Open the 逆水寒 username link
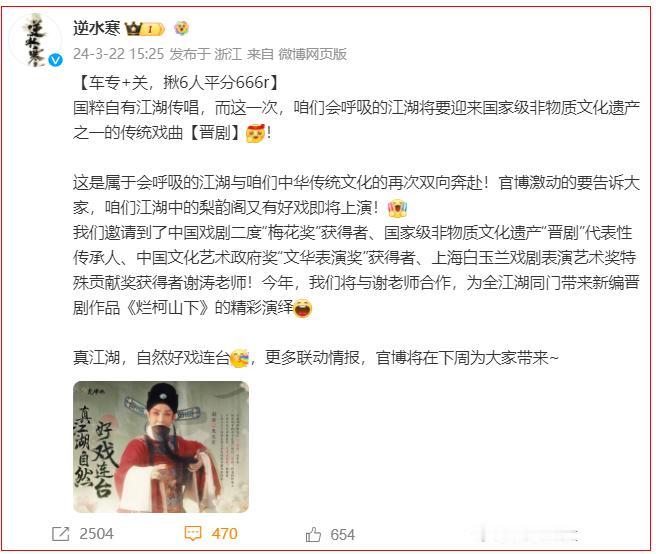This screenshot has width=656, height=554. pyautogui.click(x=97, y=28)
